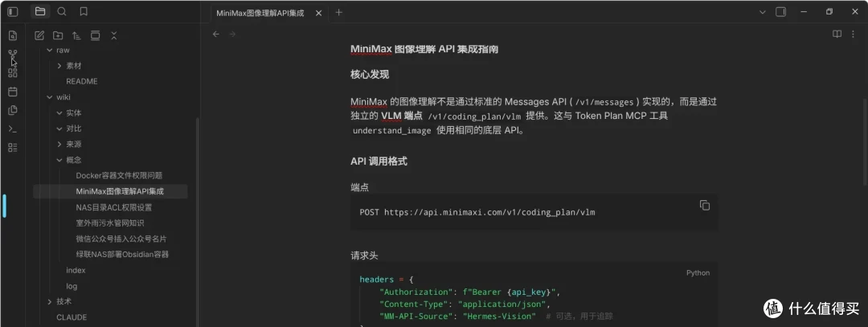The image size is (868, 327).
Task: Switch to reading view book icon
Action: 837,35
